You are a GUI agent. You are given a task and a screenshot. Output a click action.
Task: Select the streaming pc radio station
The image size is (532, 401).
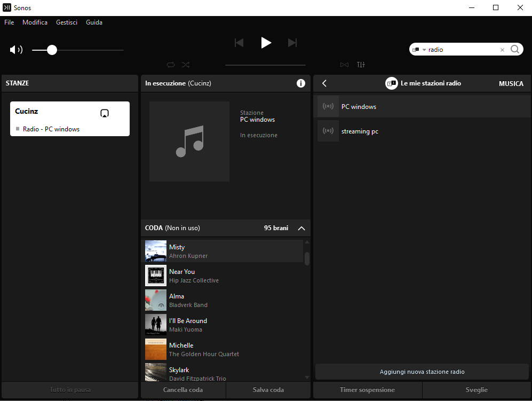(422, 131)
